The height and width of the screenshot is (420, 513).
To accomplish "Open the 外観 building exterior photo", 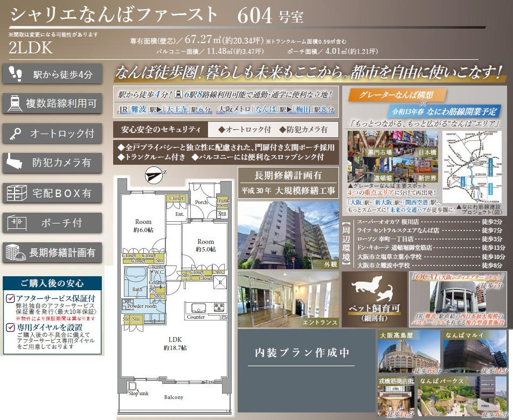I will pos(288,234).
